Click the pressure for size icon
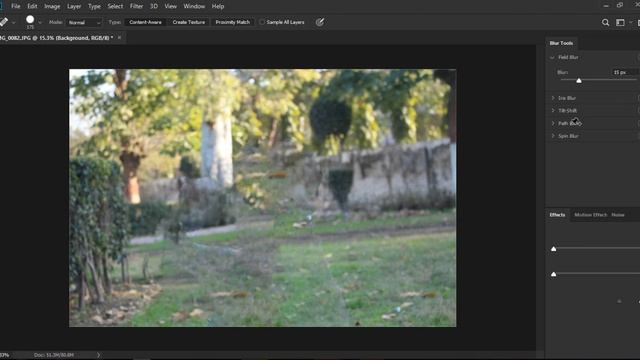640x360 pixels. pos(320,22)
